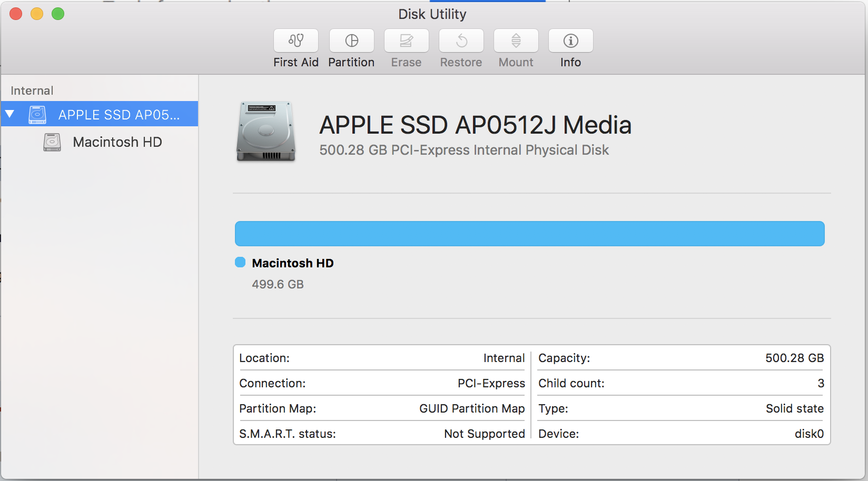Click the Macintosh HD legend label

[293, 263]
